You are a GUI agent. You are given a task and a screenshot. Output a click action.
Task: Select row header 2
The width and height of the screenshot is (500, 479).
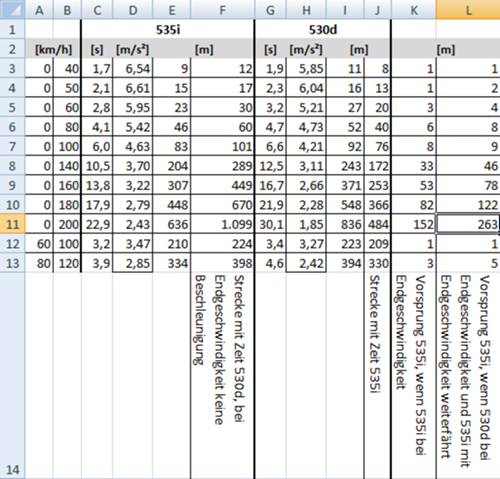[x=12, y=49]
